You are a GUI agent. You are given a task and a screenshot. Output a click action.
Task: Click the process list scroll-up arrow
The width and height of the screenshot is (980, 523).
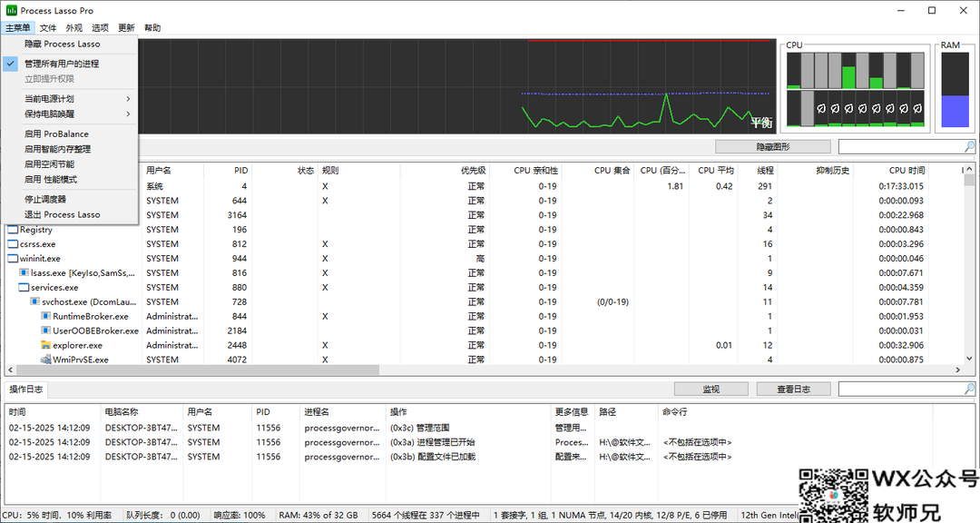coord(969,169)
